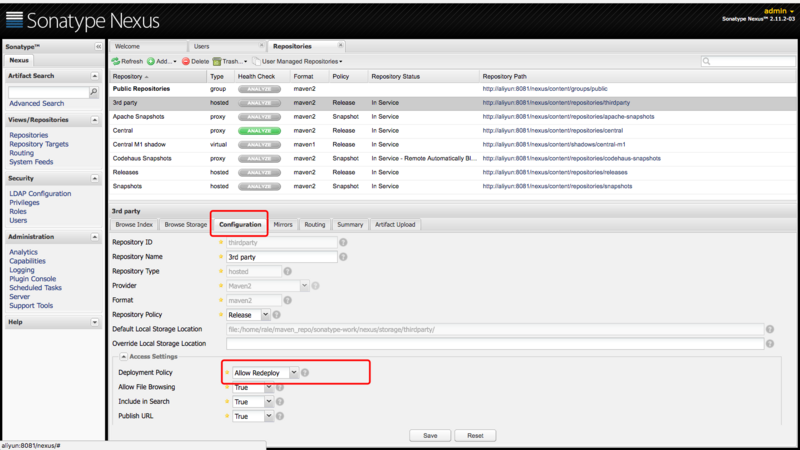Image resolution: width=800 pixels, height=450 pixels.
Task: Click help icon beside Repository Name field
Action: pos(345,256)
